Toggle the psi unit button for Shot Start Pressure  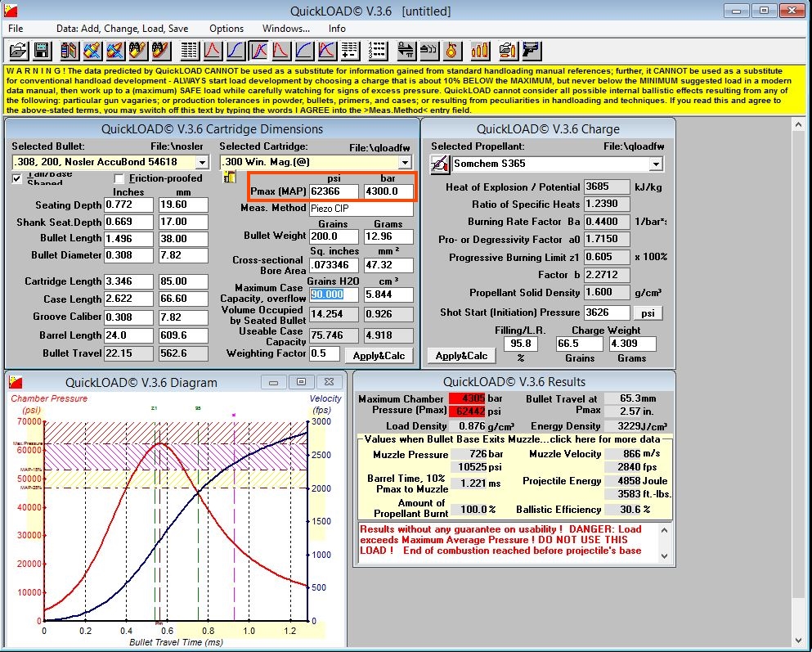[x=648, y=313]
